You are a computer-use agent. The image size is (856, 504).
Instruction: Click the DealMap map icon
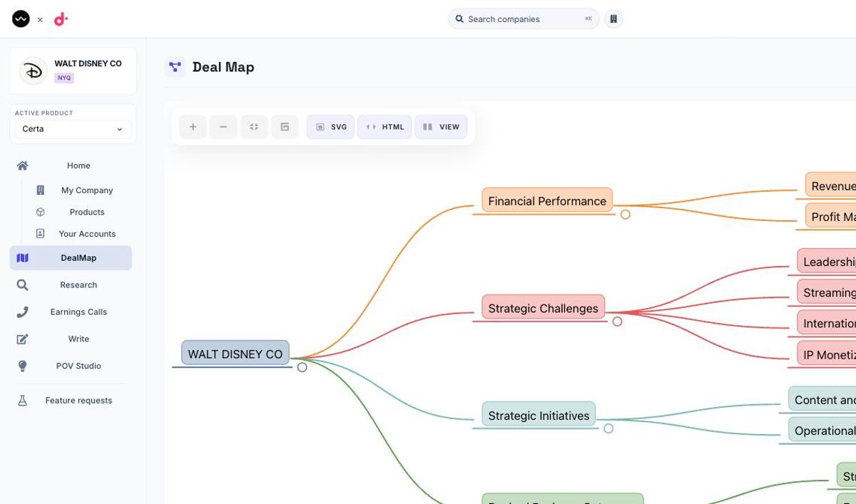[x=22, y=258]
